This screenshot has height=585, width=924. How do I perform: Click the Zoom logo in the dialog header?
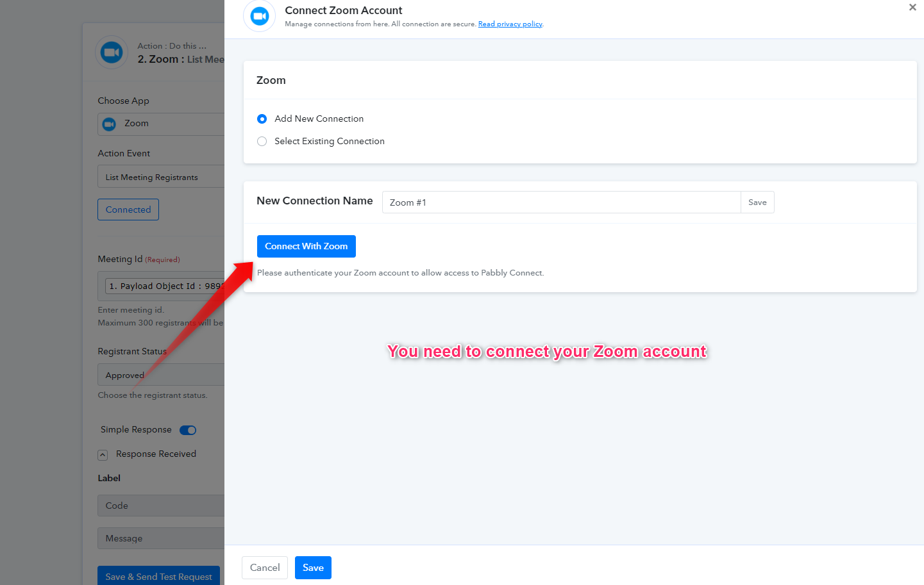[260, 16]
